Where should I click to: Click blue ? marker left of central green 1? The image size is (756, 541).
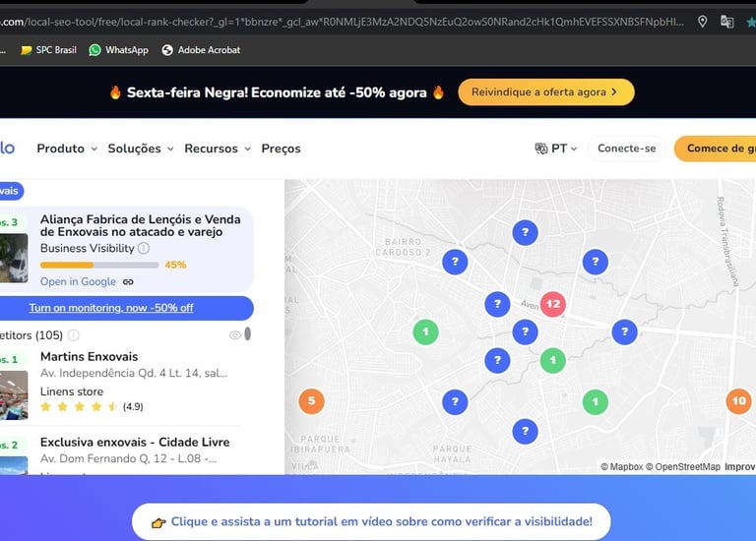tap(497, 360)
